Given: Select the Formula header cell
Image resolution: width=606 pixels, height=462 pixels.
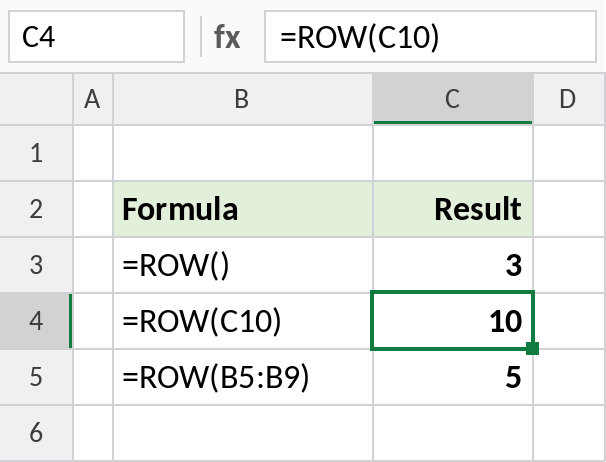Looking at the screenshot, I should click(243, 209).
